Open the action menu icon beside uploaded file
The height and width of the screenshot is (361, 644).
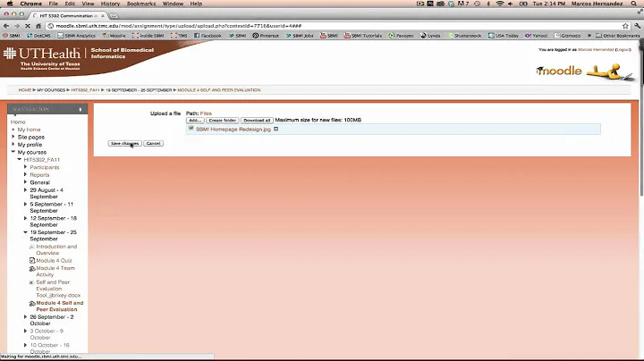tap(276, 129)
